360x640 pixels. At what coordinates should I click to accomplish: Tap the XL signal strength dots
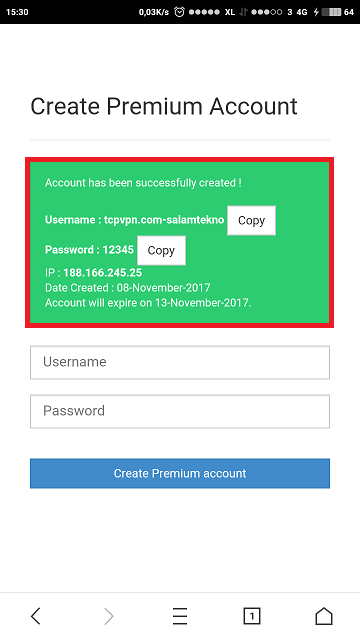click(204, 12)
